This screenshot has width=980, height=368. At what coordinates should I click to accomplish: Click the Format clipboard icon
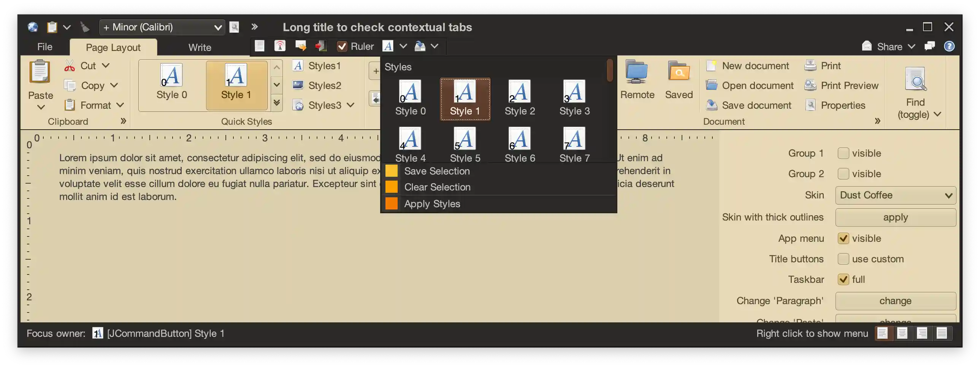(x=70, y=105)
